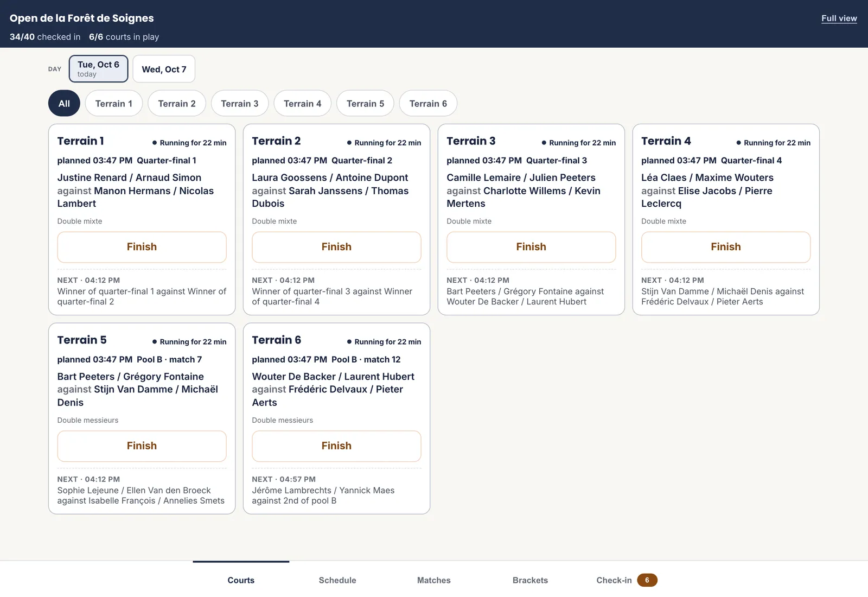This screenshot has width=868, height=597.
Task: Open the Full view link
Action: (839, 18)
